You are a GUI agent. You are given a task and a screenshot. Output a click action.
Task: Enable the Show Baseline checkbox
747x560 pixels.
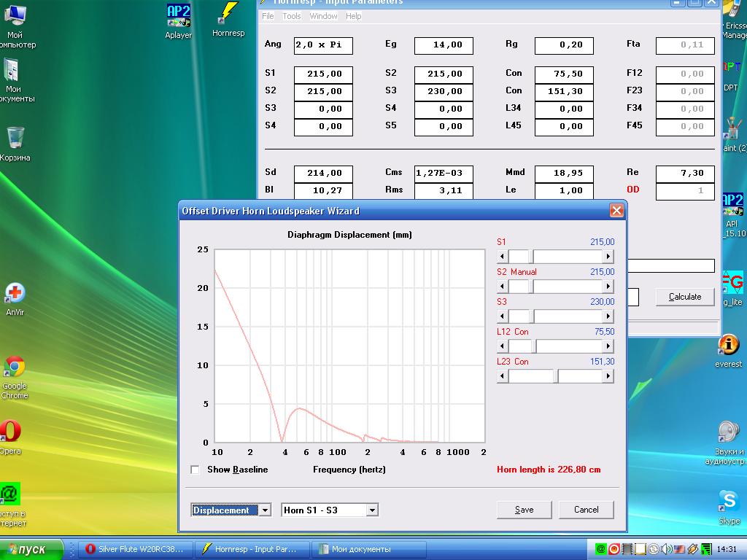tap(195, 470)
